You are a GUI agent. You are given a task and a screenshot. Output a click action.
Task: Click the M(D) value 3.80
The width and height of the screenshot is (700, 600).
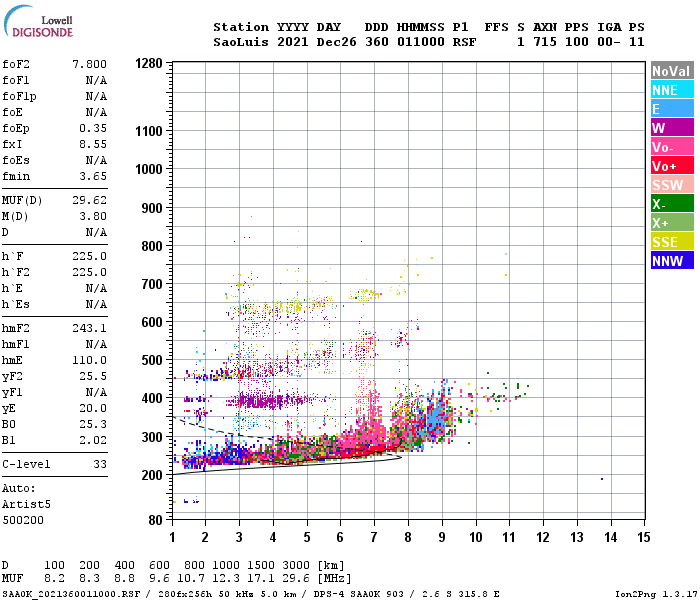point(93,217)
